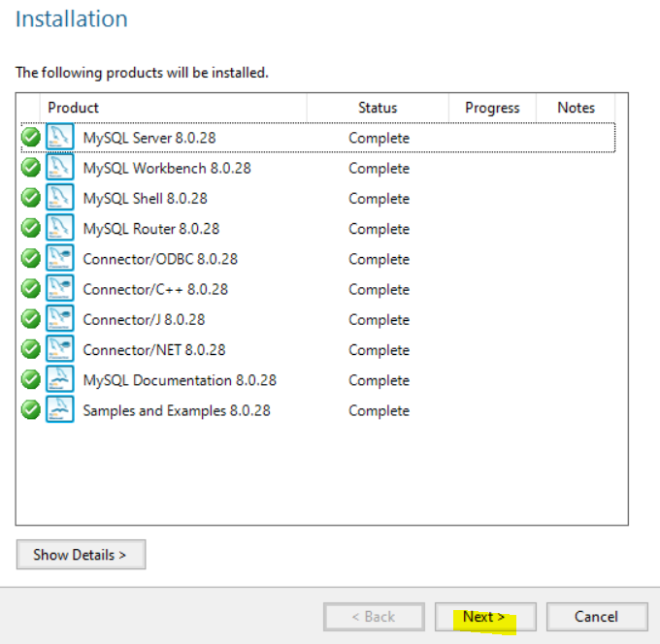The image size is (660, 644).
Task: Click the Cancel button
Action: [x=597, y=617]
